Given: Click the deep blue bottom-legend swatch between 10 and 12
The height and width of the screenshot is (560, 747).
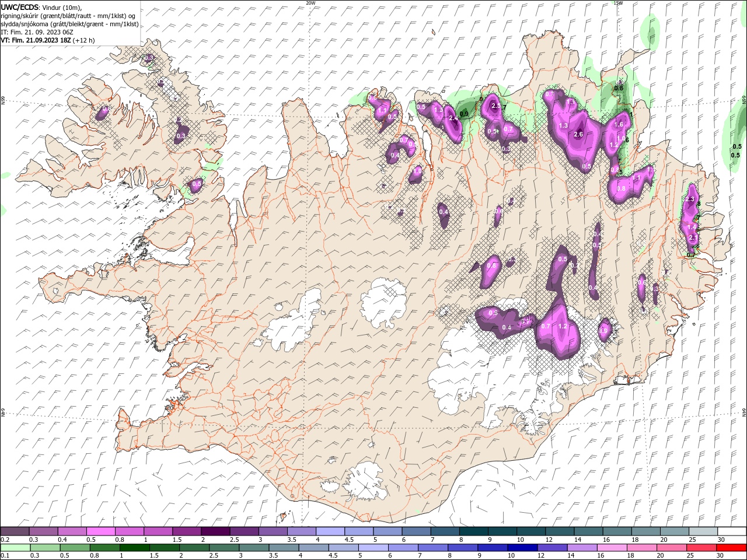Looking at the screenshot, I should (522, 548).
